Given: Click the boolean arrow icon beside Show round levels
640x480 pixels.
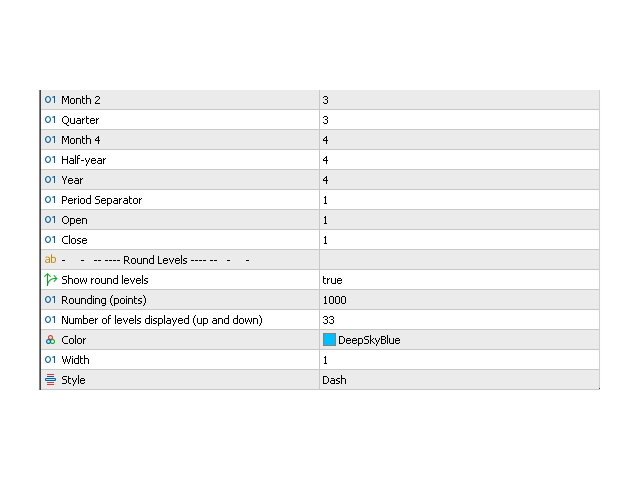Looking at the screenshot, I should coord(50,280).
